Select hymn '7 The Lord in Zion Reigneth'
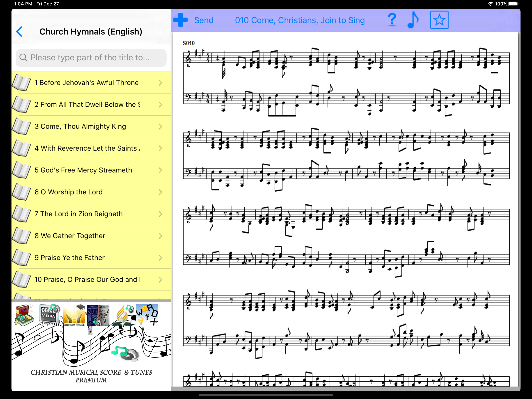 pyautogui.click(x=91, y=214)
